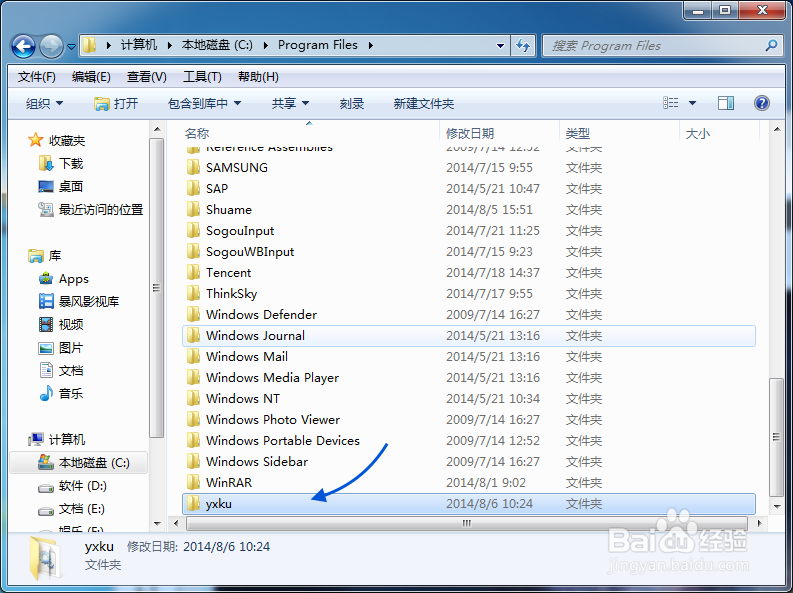793x593 pixels.
Task: Click the file list vertical scrollbar thumb
Action: point(776,437)
